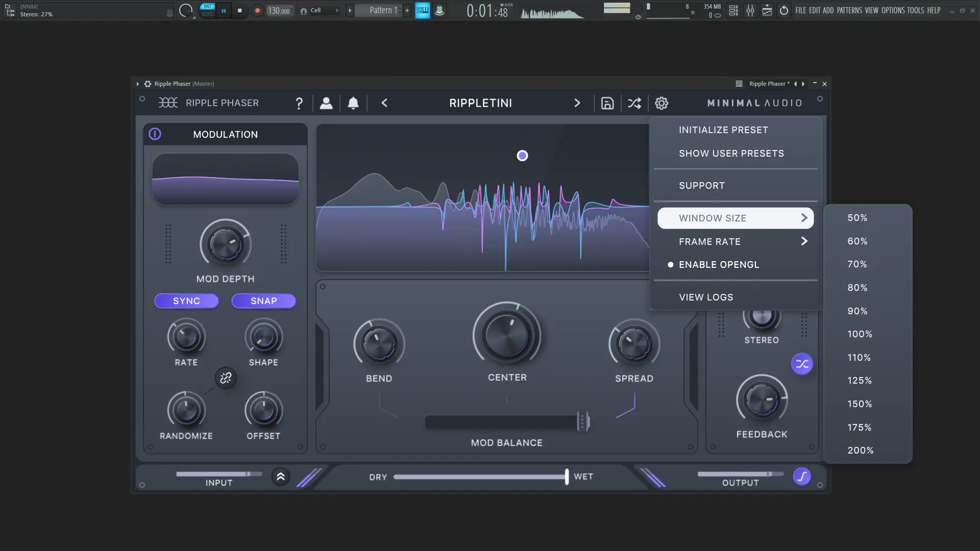This screenshot has height=551, width=980.
Task: Click the user account profile icon
Action: coord(326,103)
